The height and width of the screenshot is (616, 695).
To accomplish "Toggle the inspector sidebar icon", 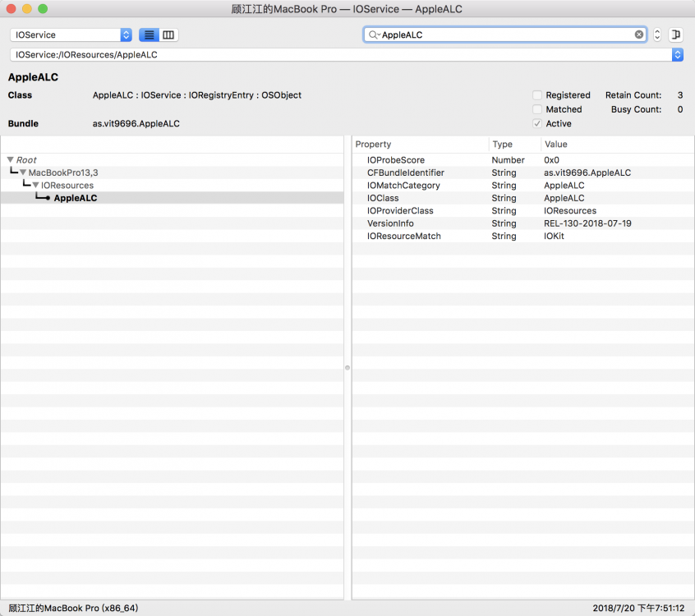I will tap(675, 34).
